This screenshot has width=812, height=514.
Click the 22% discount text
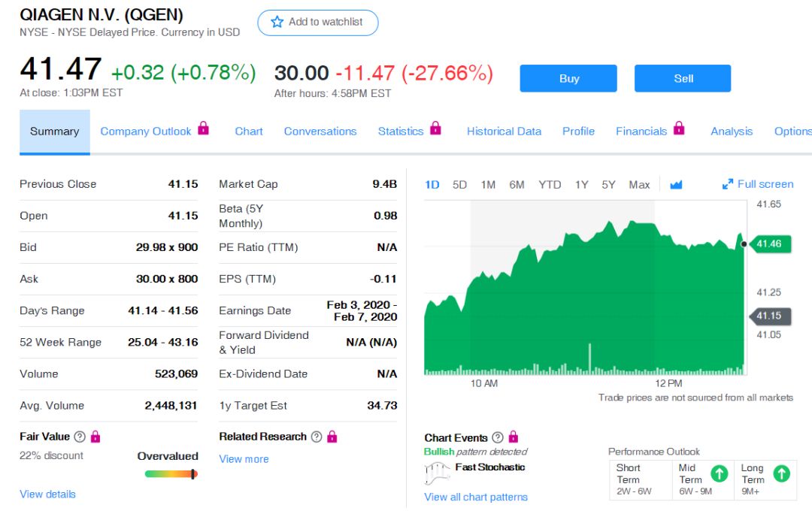click(51, 455)
